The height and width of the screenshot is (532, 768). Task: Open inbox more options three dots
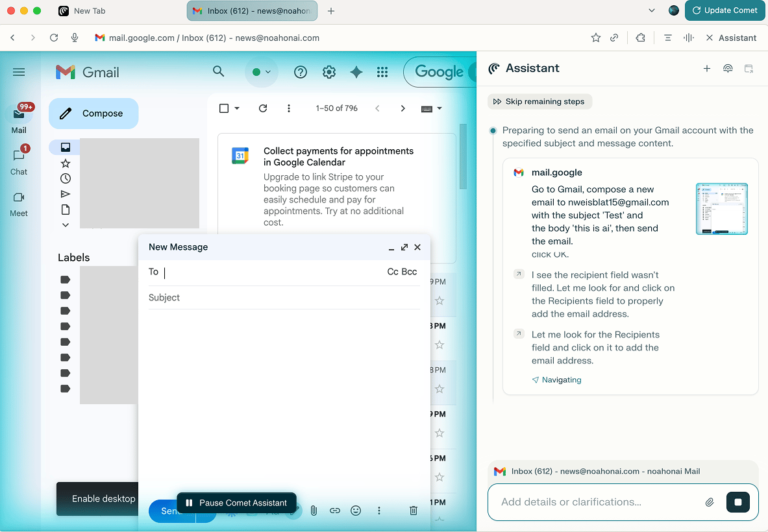(x=288, y=108)
